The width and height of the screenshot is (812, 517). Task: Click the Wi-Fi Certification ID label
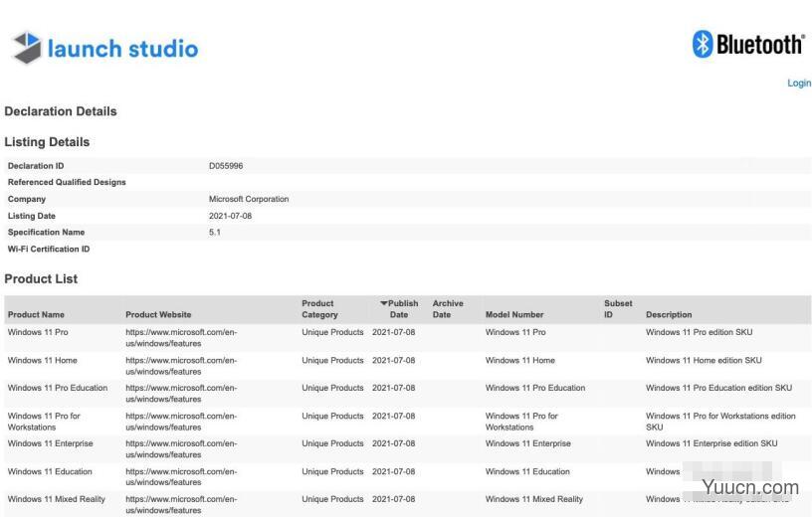(x=49, y=249)
